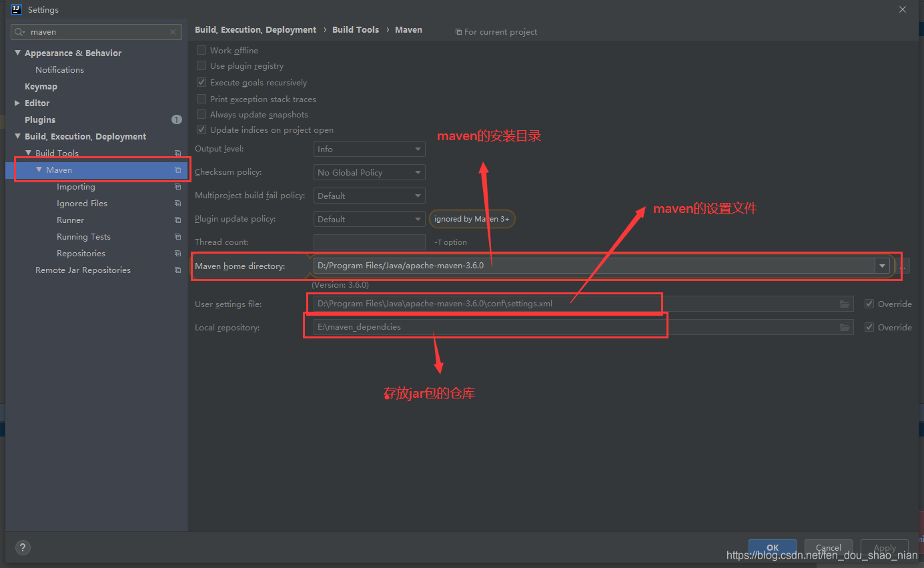Browse for User settings file folder icon
Viewport: 924px width, 568px height.
(x=845, y=304)
